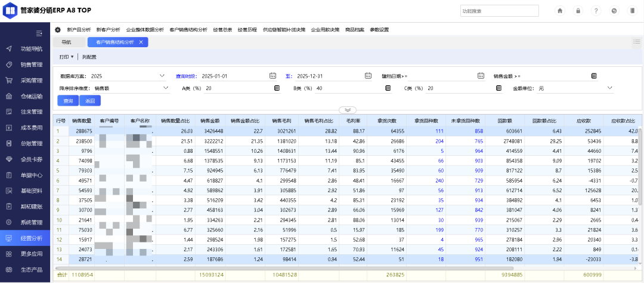Click 未拿货品种数 link 858 in row 1
This screenshot has width=644, height=283.
click(x=478, y=131)
